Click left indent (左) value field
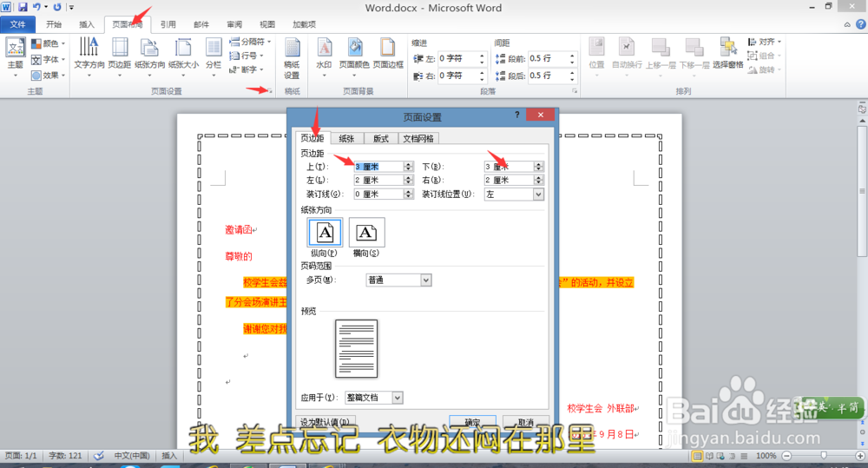The height and width of the screenshot is (468, 868). click(457, 58)
